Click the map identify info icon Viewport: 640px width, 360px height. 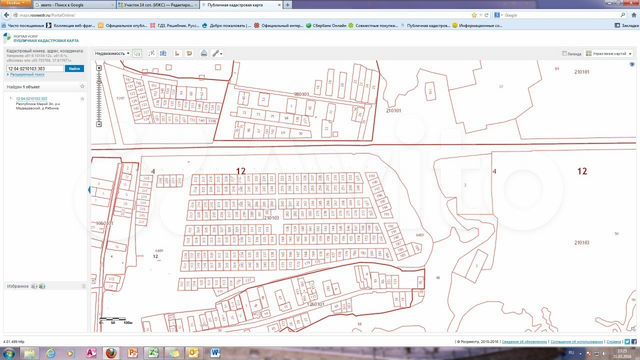coord(163,53)
